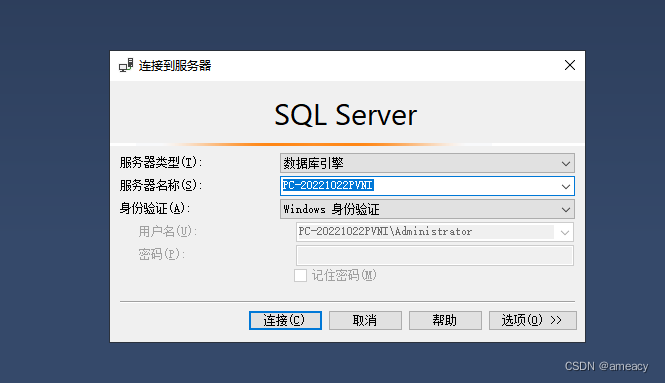The image size is (665, 383).
Task: Open the 服务器类型 dropdown showing 数据库引擎
Action: [427, 163]
